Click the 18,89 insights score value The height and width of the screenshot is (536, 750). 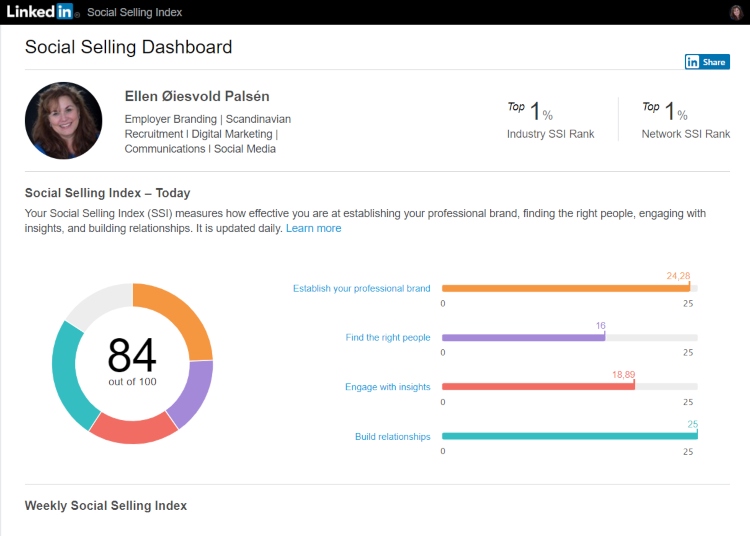point(624,374)
